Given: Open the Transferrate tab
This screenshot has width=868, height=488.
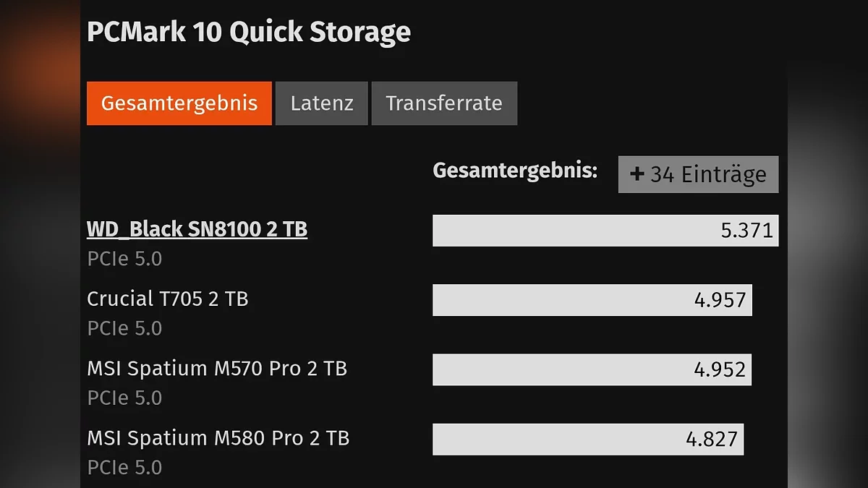Looking at the screenshot, I should pyautogui.click(x=443, y=103).
